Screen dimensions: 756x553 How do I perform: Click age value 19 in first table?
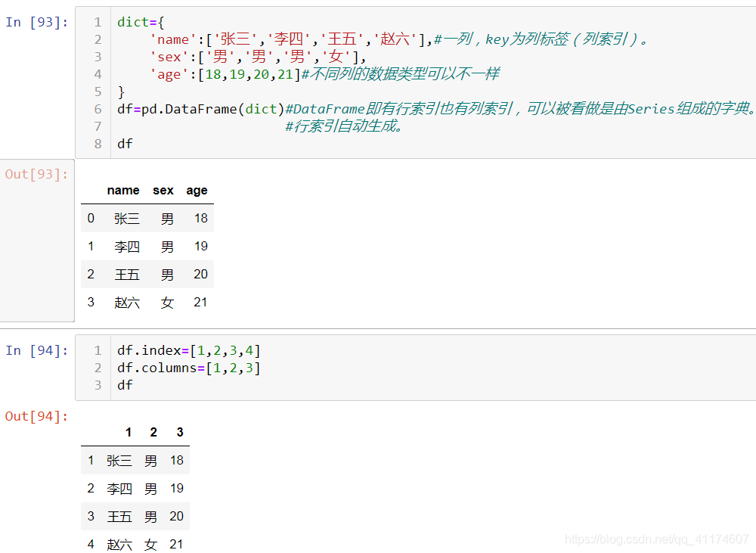coord(200,247)
